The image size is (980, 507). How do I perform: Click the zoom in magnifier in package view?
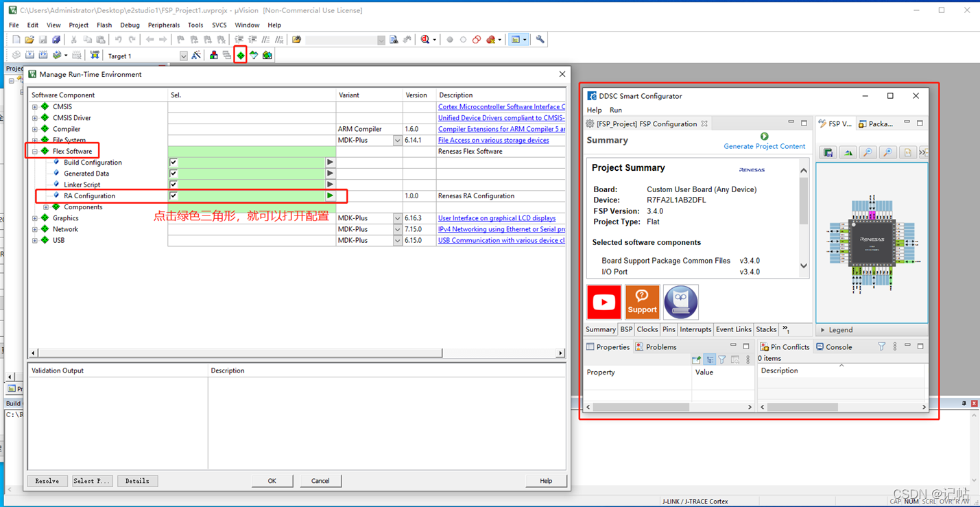888,152
